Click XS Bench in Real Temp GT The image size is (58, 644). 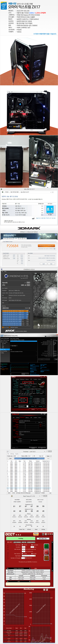(29, 529)
